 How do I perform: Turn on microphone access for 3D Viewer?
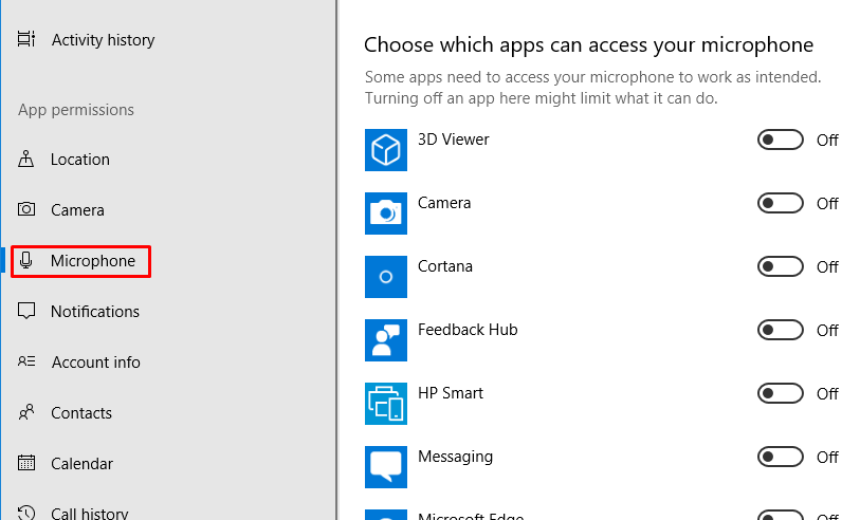coord(780,140)
